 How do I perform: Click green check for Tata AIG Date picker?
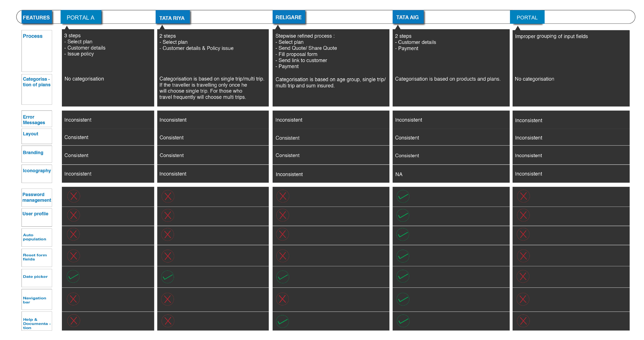pos(403,276)
